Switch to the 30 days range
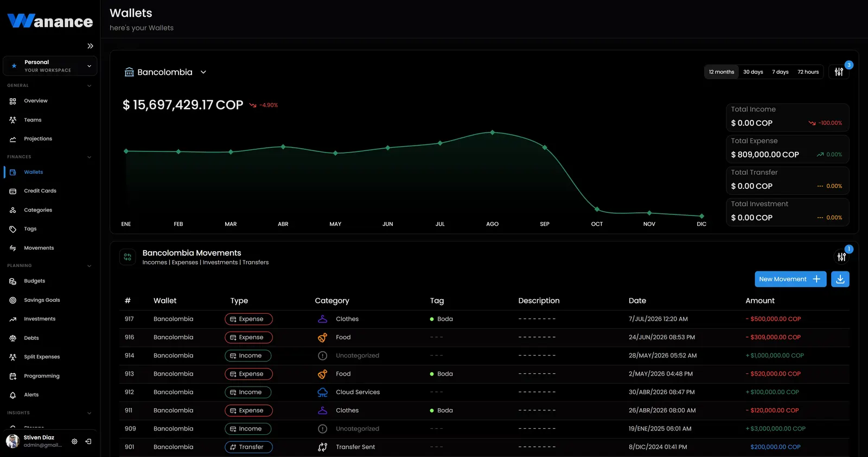This screenshot has height=457, width=868. pyautogui.click(x=753, y=72)
